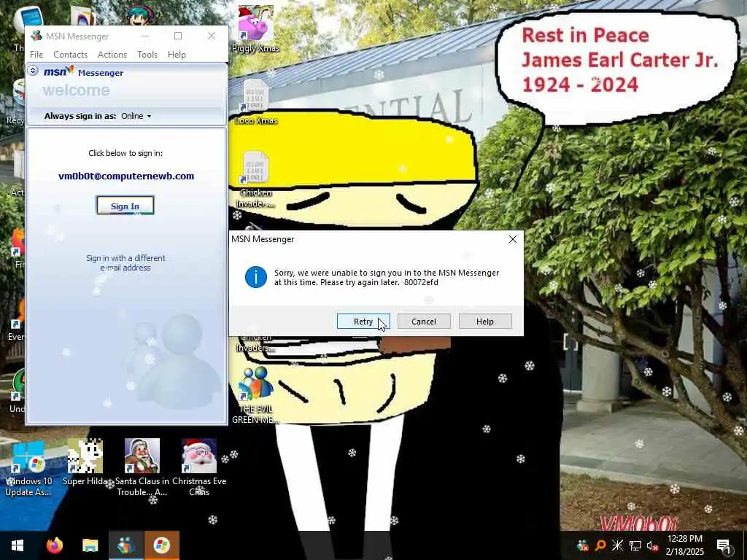Open the File menu in MSN Messenger
The height and width of the screenshot is (560, 747).
pos(36,54)
